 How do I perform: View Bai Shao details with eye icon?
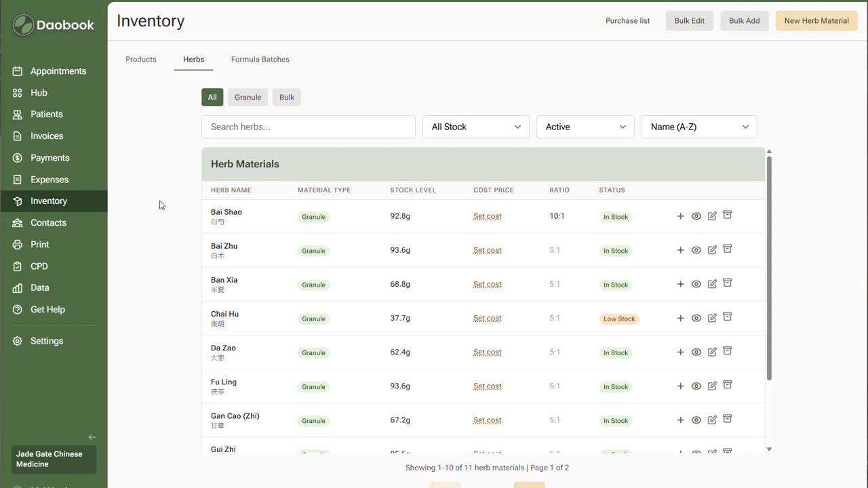tap(696, 216)
